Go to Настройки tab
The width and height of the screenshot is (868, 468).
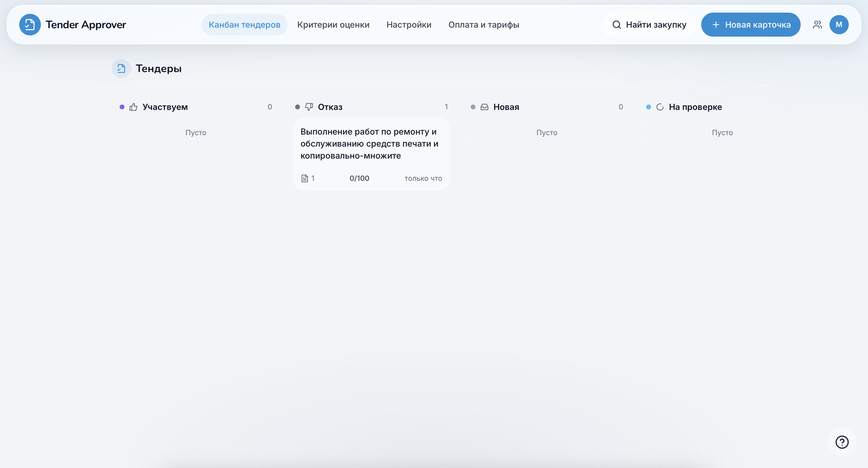click(409, 25)
